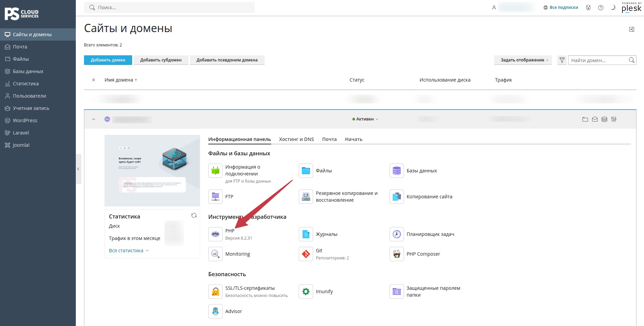Screen dimensions: 644x326
Task: Switch to the Хостинг и DNS tab
Action: tap(296, 139)
